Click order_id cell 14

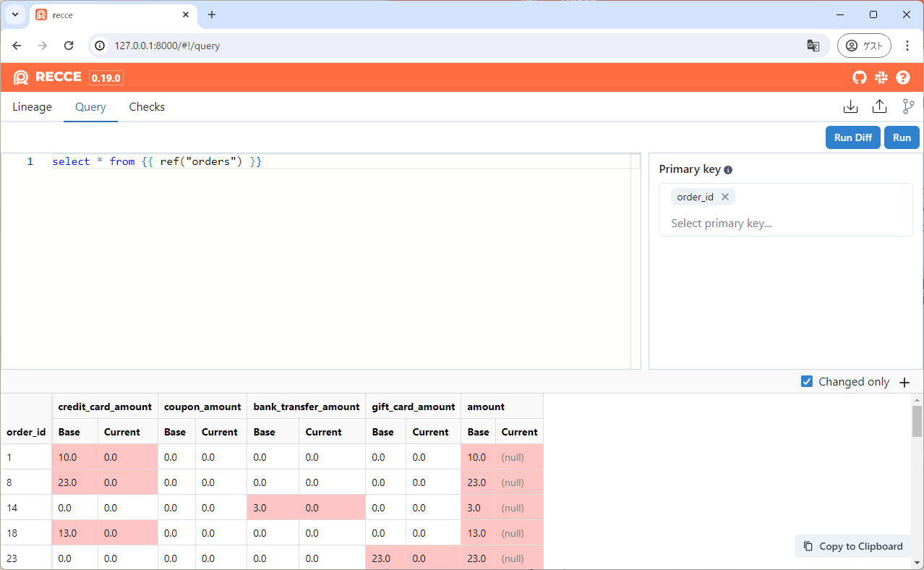(26, 508)
